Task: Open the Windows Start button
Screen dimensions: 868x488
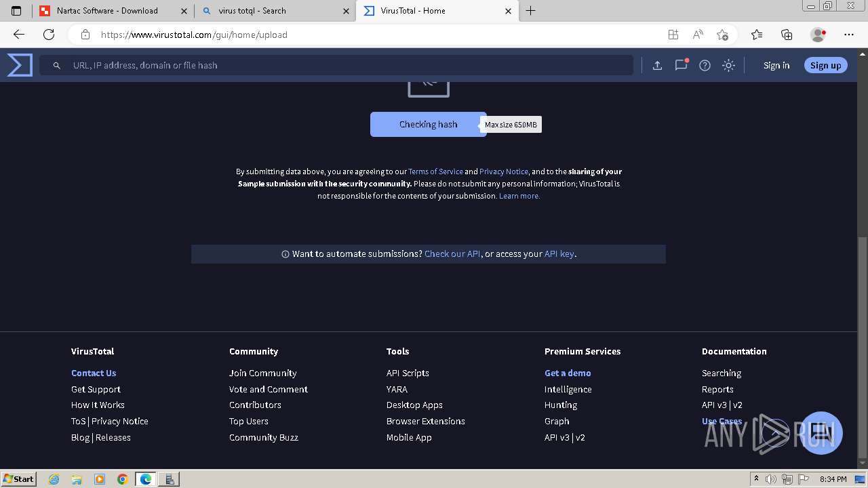Action: (x=19, y=479)
